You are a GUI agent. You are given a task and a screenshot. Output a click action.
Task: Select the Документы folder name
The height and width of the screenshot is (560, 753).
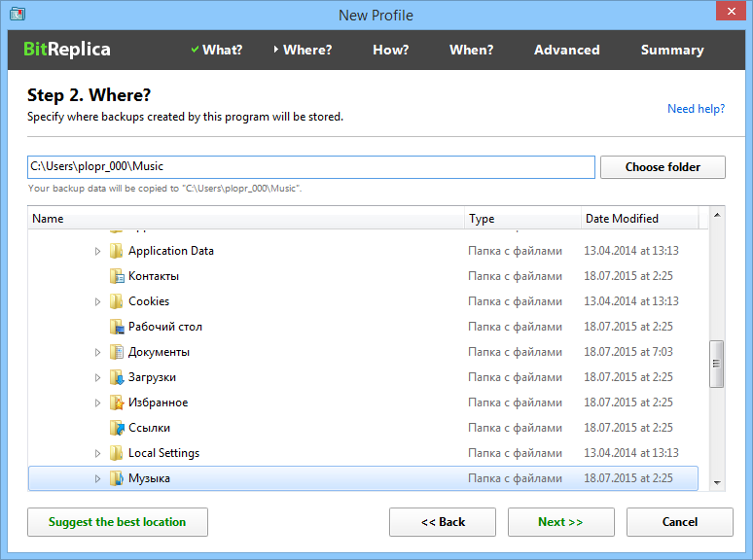tap(159, 352)
